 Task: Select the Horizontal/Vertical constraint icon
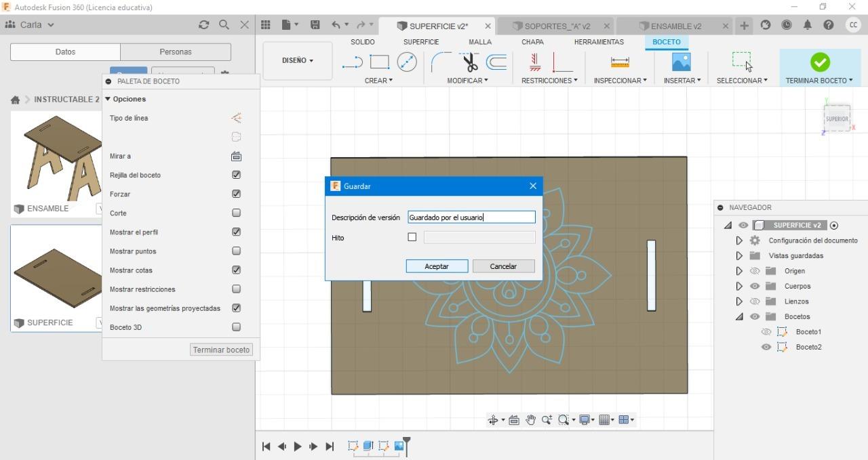point(535,62)
